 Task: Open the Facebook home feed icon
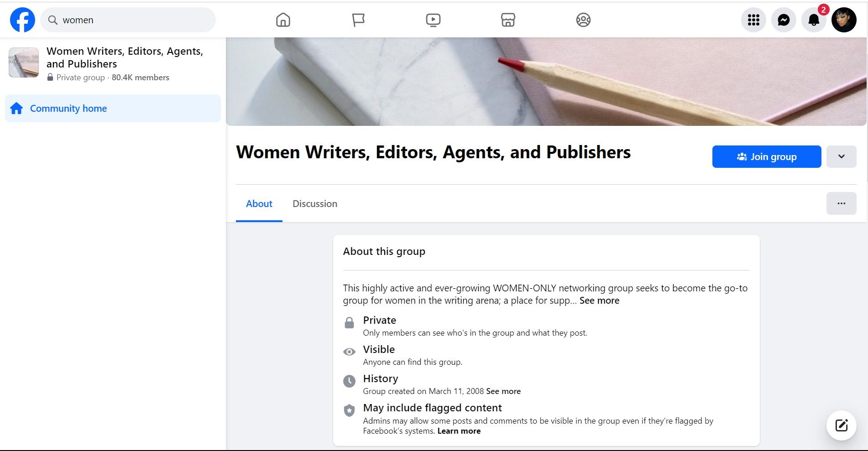pos(283,20)
